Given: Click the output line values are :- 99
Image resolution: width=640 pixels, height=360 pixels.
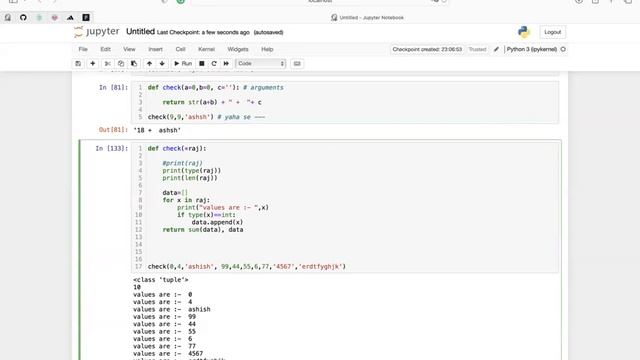Looking at the screenshot, I should [164, 317].
